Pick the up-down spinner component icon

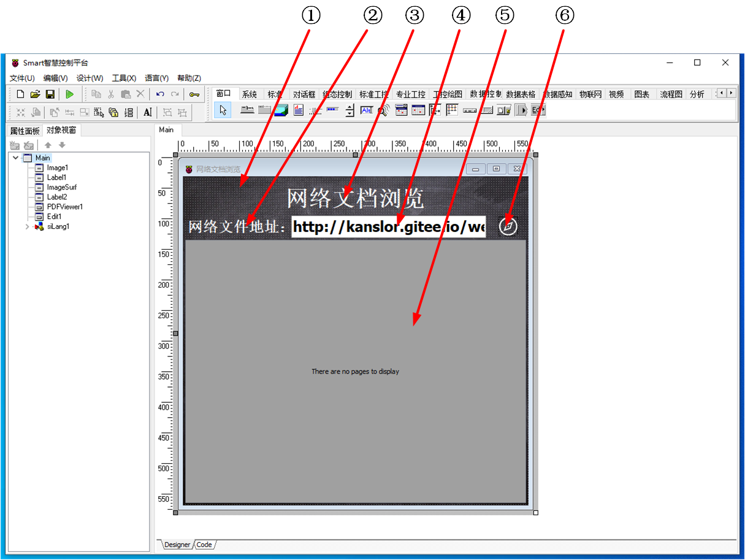point(350,110)
